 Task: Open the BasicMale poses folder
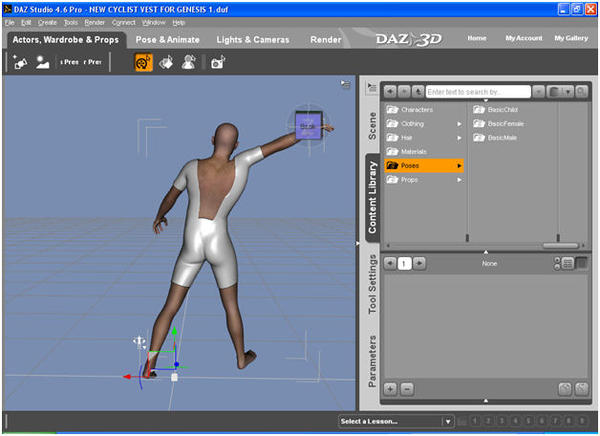495,138
